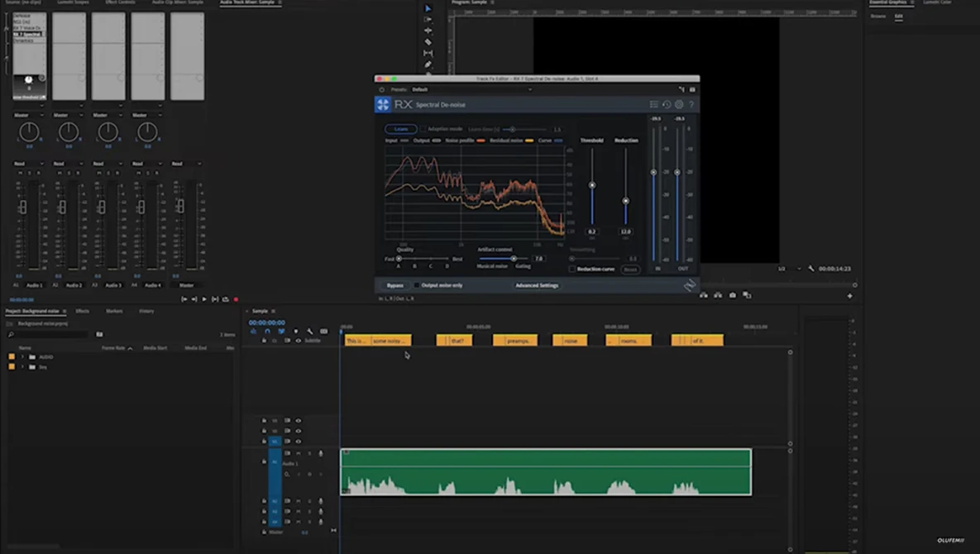Click record button in Audio Track Mixer
980x554 pixels.
click(x=236, y=300)
